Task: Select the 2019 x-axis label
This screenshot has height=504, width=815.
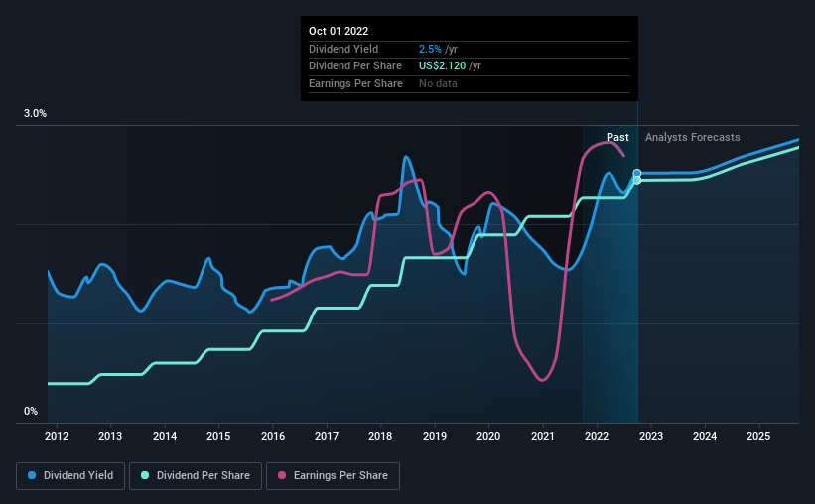Action: click(x=435, y=436)
